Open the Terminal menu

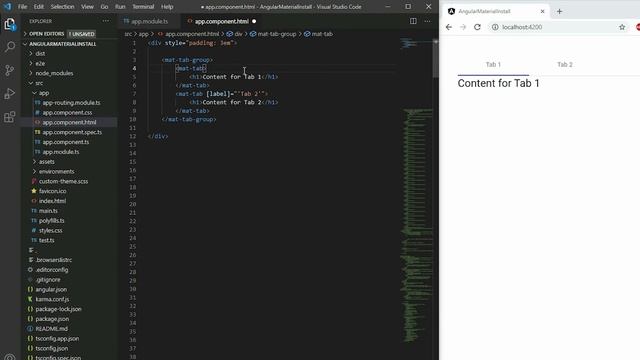pyautogui.click(x=143, y=7)
